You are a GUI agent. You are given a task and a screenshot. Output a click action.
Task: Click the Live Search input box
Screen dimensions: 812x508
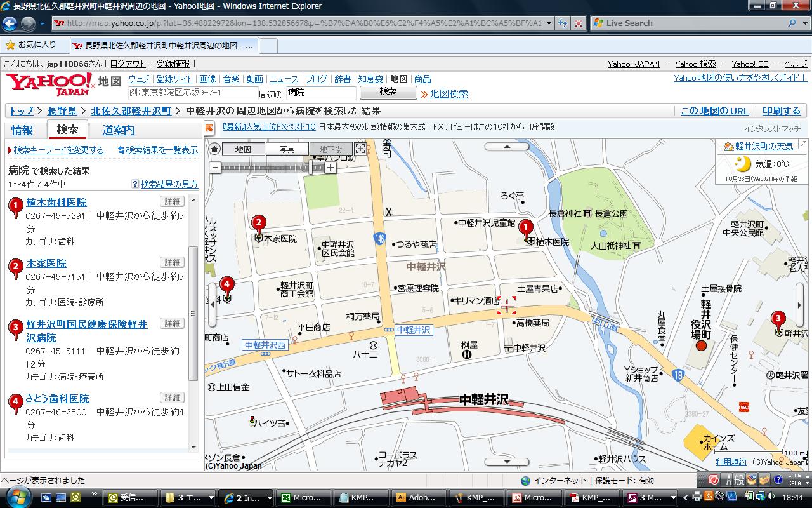(693, 23)
